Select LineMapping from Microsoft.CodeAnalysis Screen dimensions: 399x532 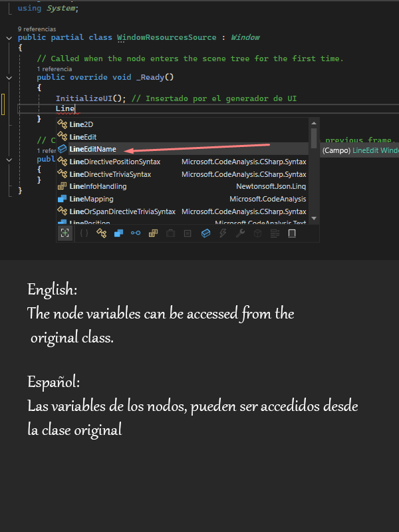click(x=182, y=199)
